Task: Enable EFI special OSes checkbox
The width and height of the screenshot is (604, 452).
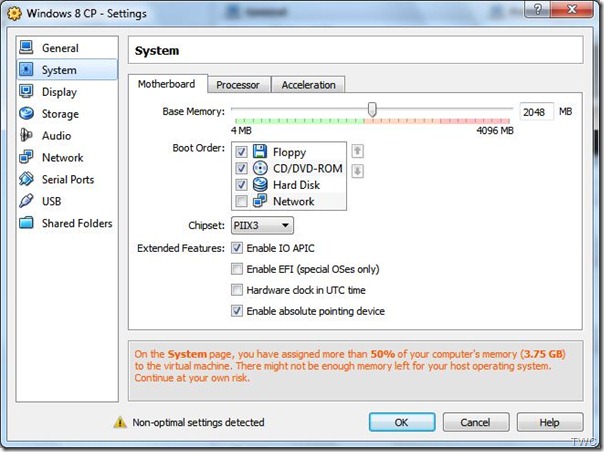Action: tap(237, 269)
